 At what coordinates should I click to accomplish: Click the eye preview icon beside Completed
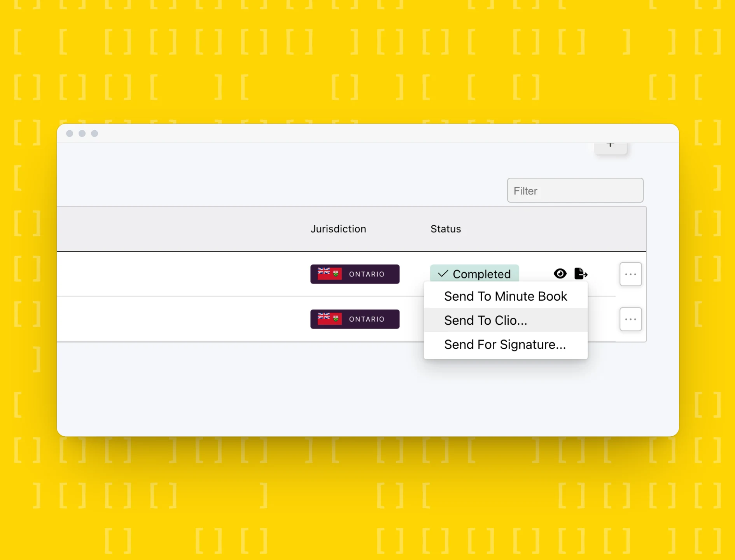[560, 273]
